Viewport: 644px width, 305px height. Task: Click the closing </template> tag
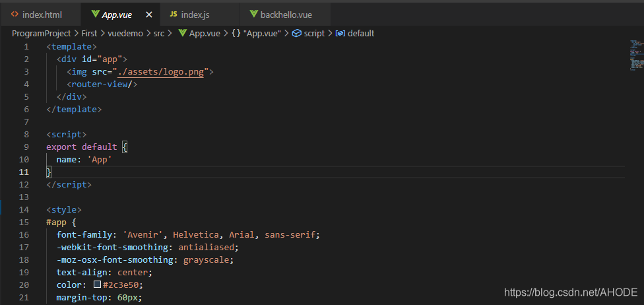74,110
